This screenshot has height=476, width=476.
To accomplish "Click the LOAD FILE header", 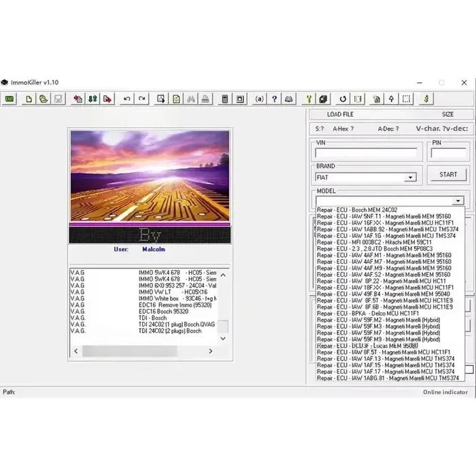I will tap(340, 114).
